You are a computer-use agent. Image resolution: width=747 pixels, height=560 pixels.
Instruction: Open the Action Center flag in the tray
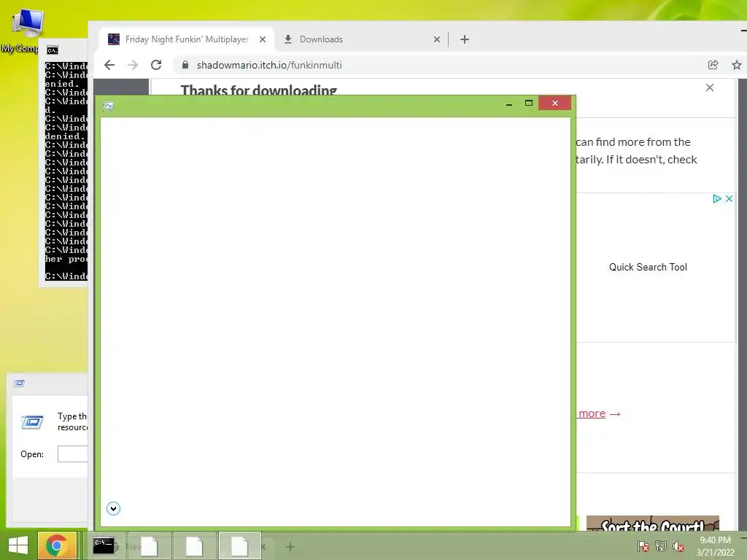click(x=643, y=546)
